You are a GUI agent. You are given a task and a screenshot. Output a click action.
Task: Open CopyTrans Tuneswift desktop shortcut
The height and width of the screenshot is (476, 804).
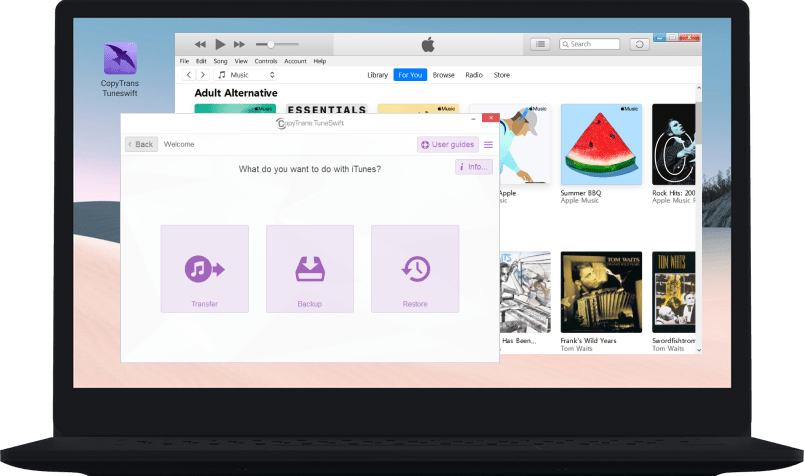click(120, 69)
